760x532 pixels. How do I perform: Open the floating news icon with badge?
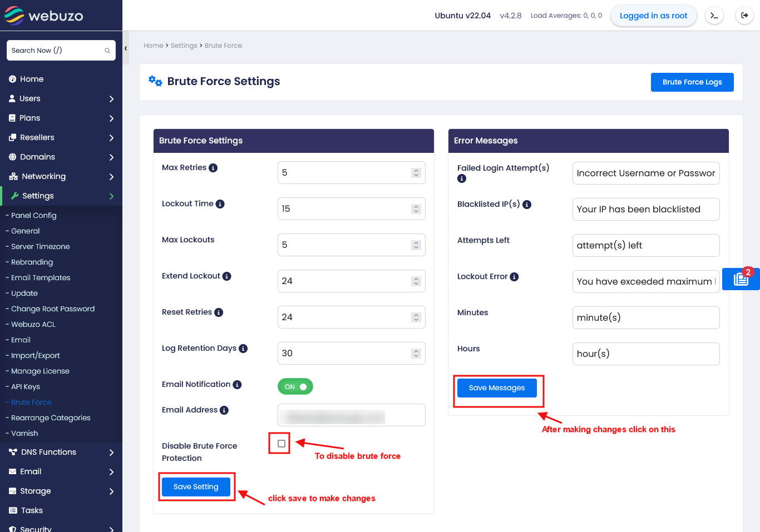(741, 279)
